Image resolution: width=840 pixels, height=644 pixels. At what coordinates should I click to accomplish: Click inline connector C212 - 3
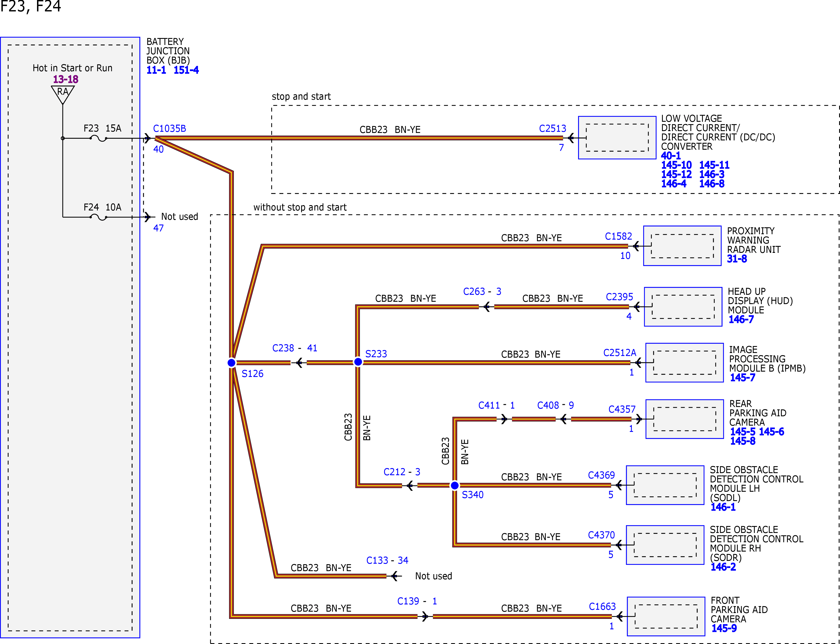tap(402, 472)
